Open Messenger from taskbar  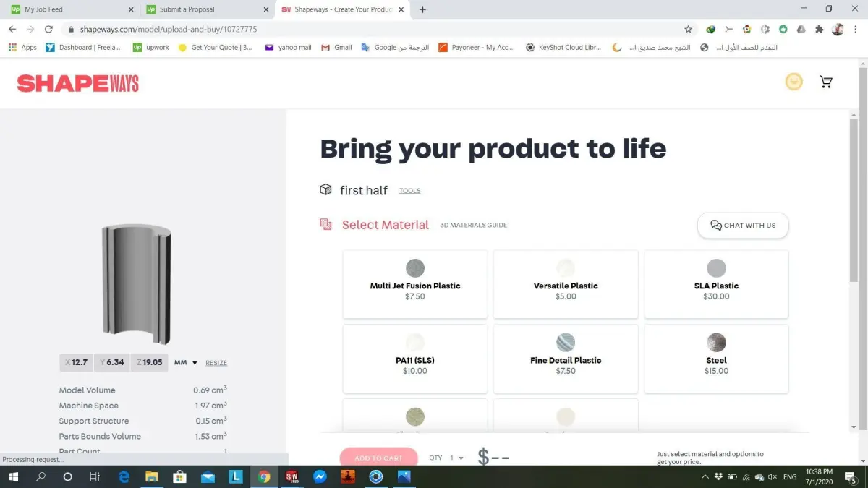tap(320, 477)
